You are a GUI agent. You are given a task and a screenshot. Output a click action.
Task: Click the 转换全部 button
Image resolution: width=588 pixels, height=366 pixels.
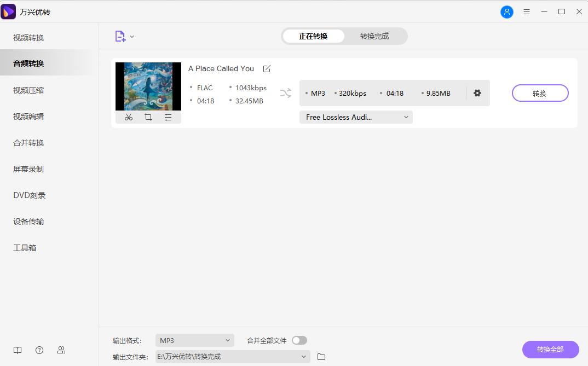point(550,350)
